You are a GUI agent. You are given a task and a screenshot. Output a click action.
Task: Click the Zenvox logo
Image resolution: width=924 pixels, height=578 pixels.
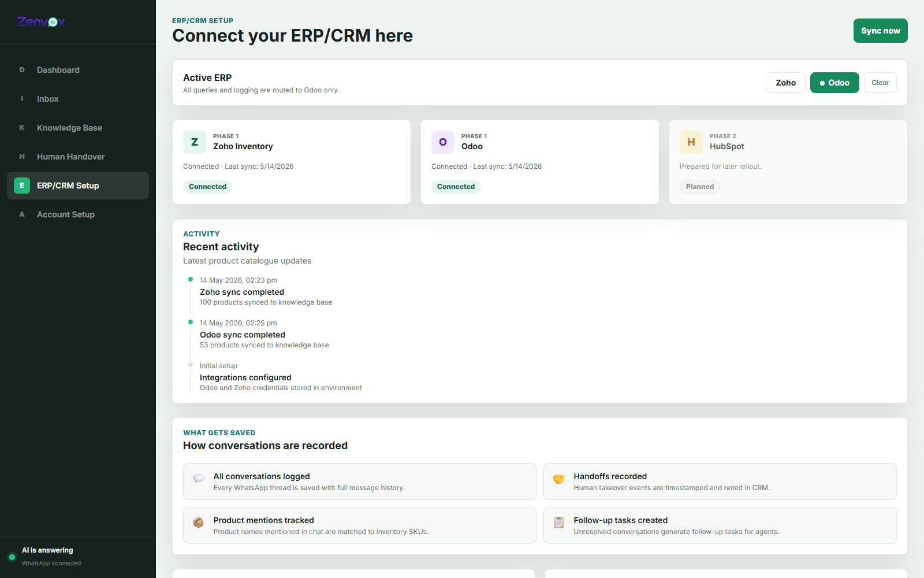pos(41,22)
